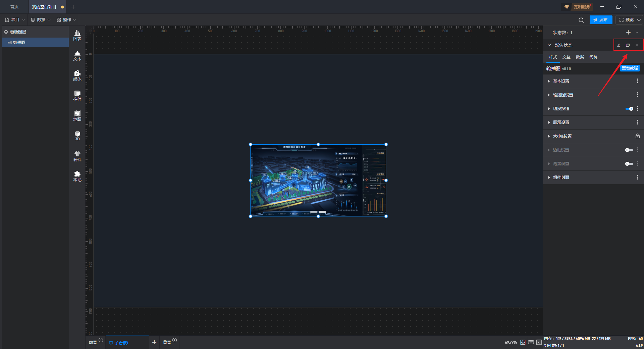644x349 pixels.
Task: Open more options for 组件封面
Action: (x=638, y=178)
